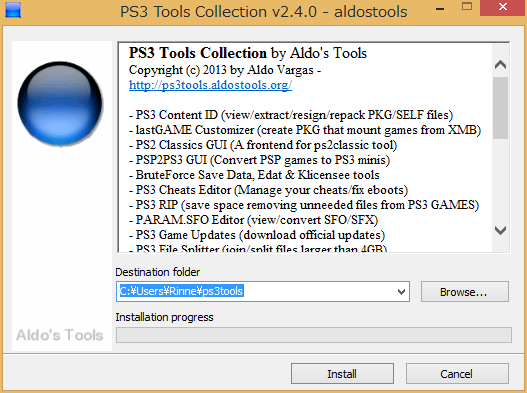Open the Browse... folder picker

coord(464,291)
